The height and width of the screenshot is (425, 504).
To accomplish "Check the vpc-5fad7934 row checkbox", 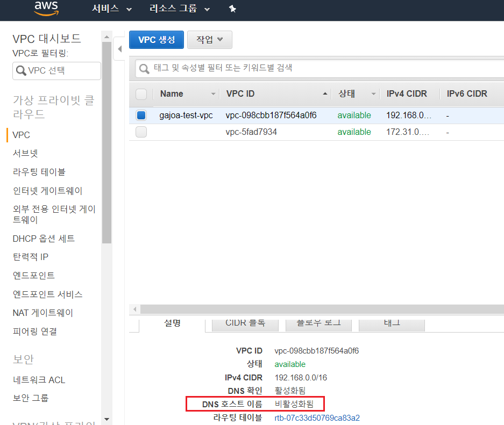I will 141,132.
